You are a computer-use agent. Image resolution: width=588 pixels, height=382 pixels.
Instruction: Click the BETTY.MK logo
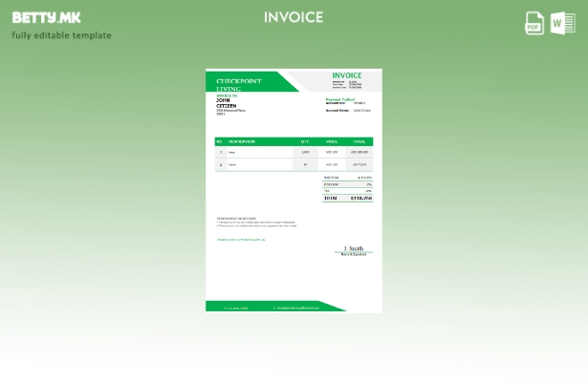(46, 17)
